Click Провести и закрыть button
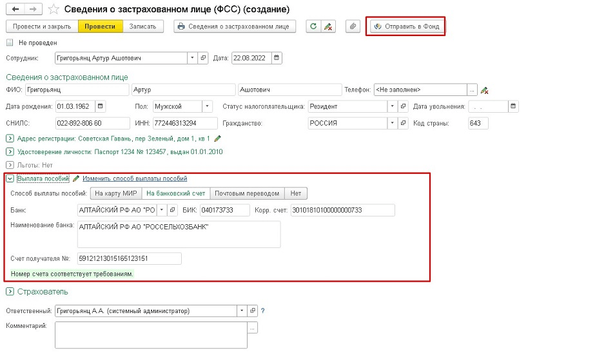The height and width of the screenshot is (364, 606). (42, 26)
